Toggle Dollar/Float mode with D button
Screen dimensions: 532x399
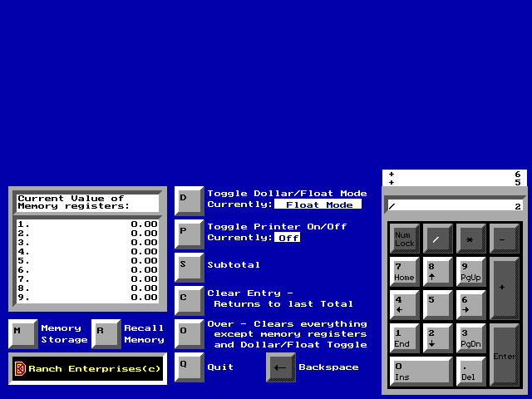click(x=189, y=199)
